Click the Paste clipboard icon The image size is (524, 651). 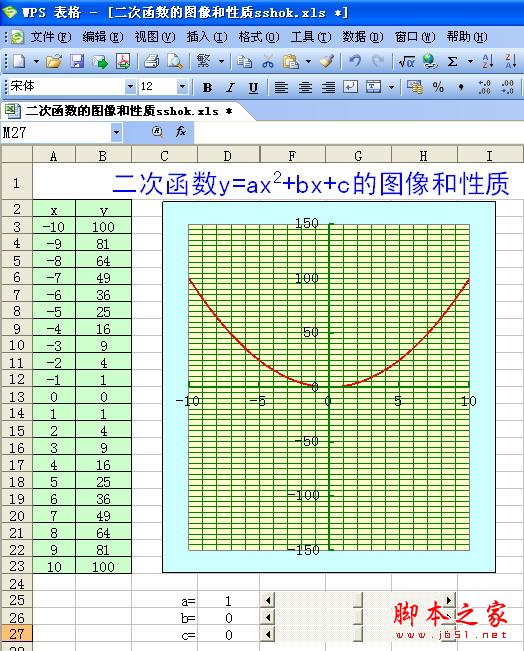coord(291,62)
